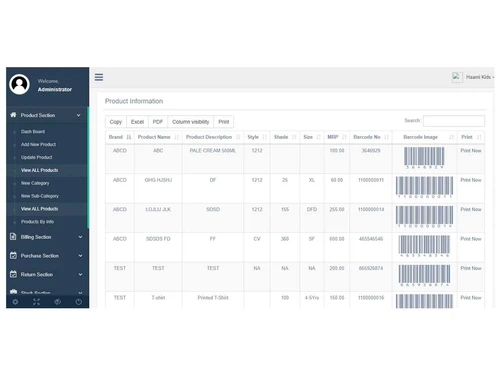Click barcode image for 3646929

424,158
